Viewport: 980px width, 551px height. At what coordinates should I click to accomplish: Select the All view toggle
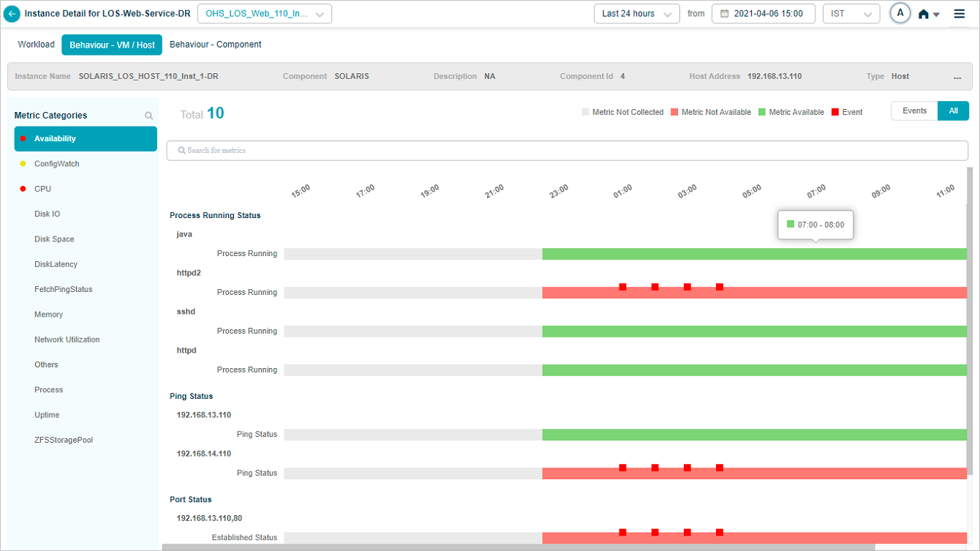point(953,111)
